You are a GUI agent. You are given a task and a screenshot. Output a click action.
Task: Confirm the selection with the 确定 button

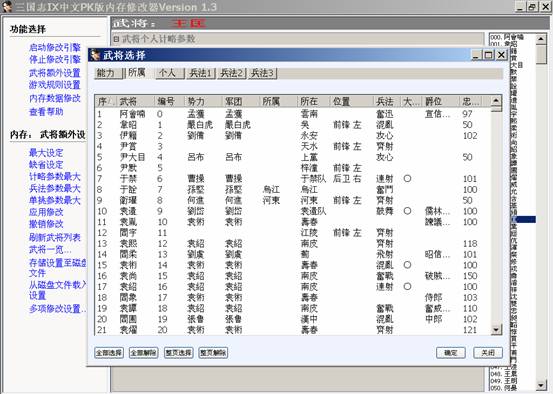coord(451,353)
